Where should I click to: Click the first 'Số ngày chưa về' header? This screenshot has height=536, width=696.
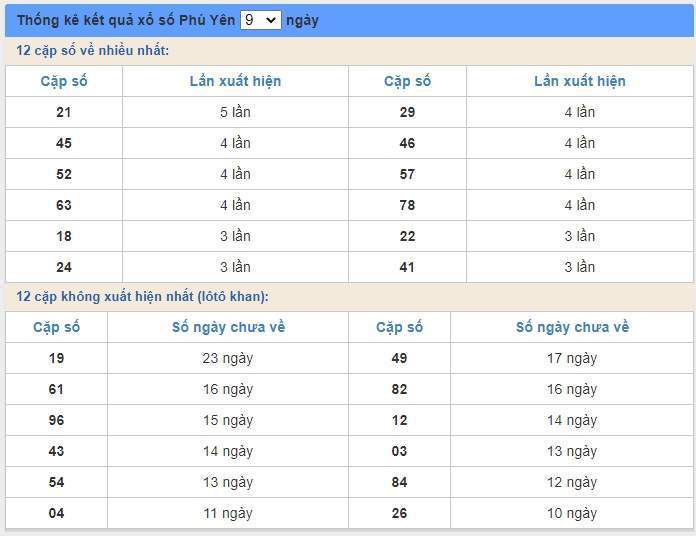(x=228, y=327)
